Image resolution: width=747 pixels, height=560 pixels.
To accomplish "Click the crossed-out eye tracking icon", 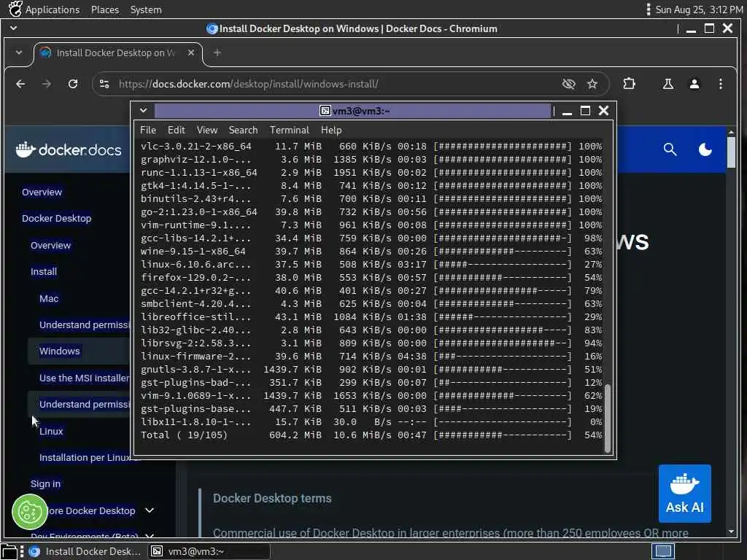I will pyautogui.click(x=568, y=84).
